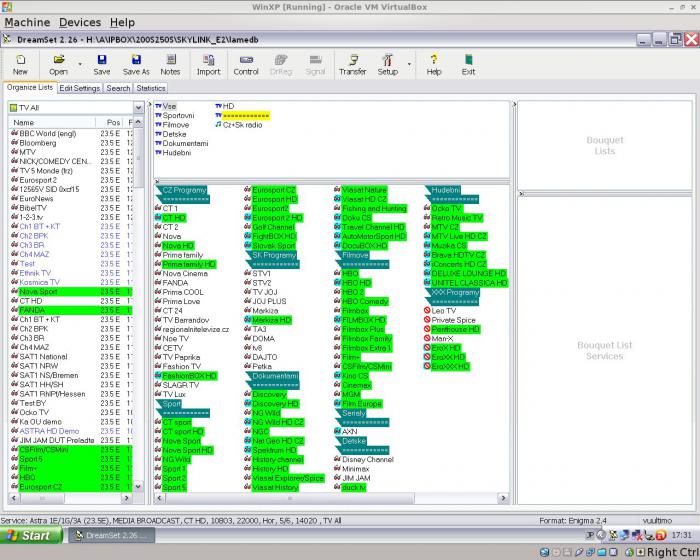Select the CZ Programy marker
This screenshot has height=560, width=700.
181,190
